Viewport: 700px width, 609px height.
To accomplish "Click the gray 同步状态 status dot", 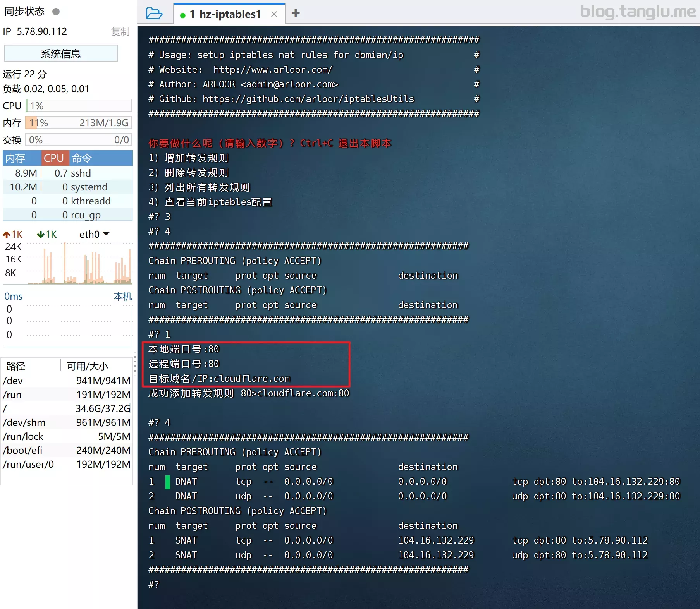I will point(56,12).
